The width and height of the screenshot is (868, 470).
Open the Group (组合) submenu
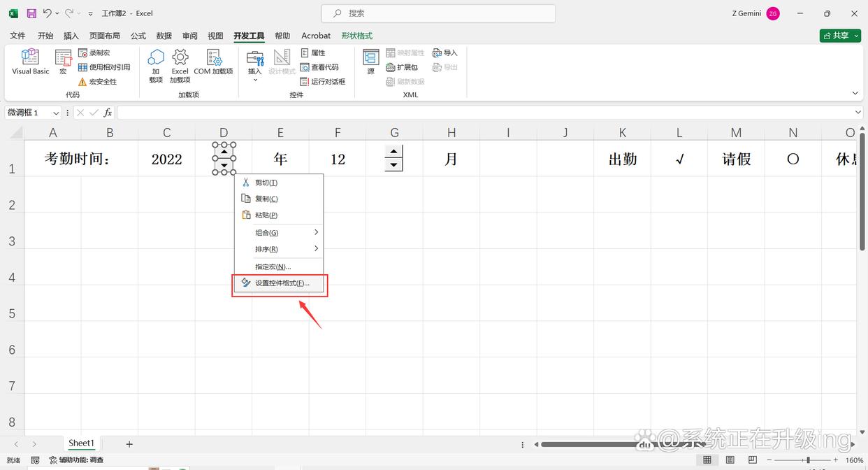tap(279, 232)
